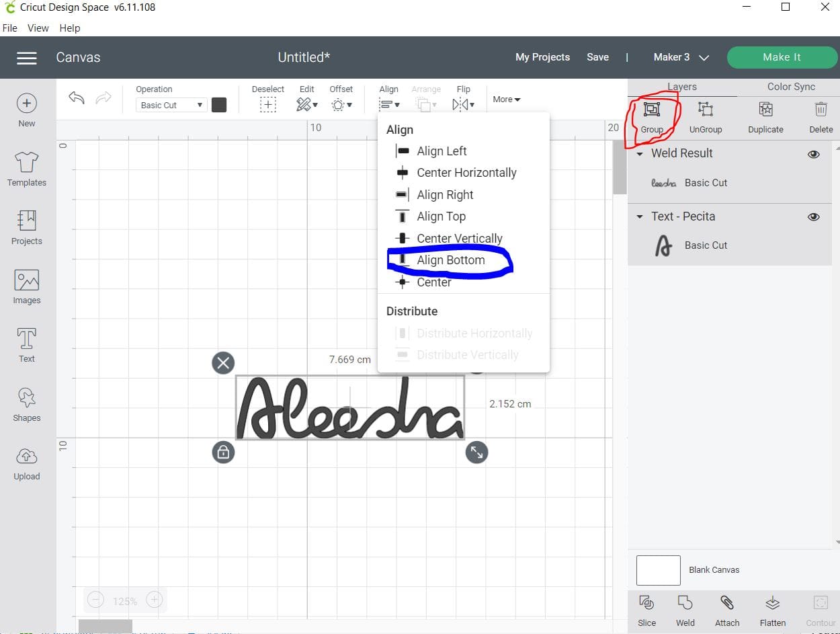Image resolution: width=840 pixels, height=634 pixels.
Task: Collapse the Text - Pecita layer group
Action: tap(640, 216)
